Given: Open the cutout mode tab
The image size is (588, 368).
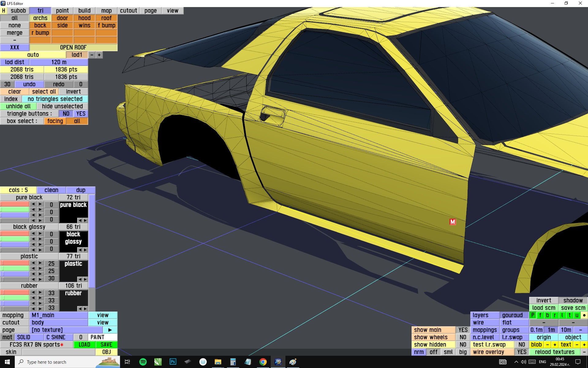Looking at the screenshot, I should 128,11.
